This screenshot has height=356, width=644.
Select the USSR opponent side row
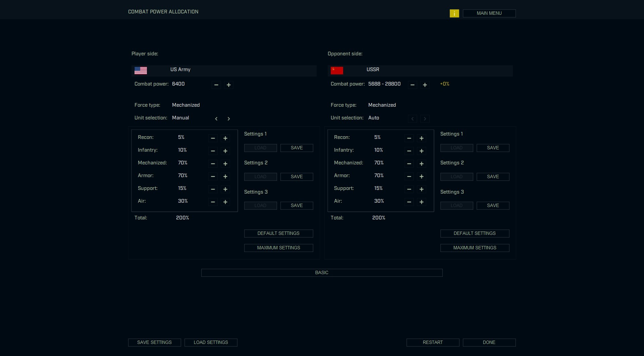[x=420, y=70]
